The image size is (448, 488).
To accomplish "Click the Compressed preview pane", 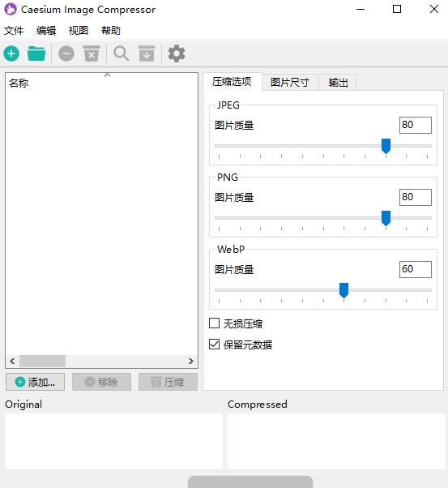I will pos(336,441).
